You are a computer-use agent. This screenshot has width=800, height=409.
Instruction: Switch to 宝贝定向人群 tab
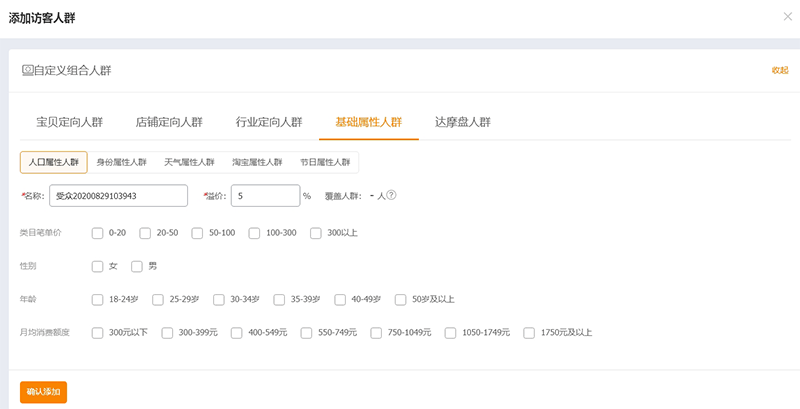(69, 122)
